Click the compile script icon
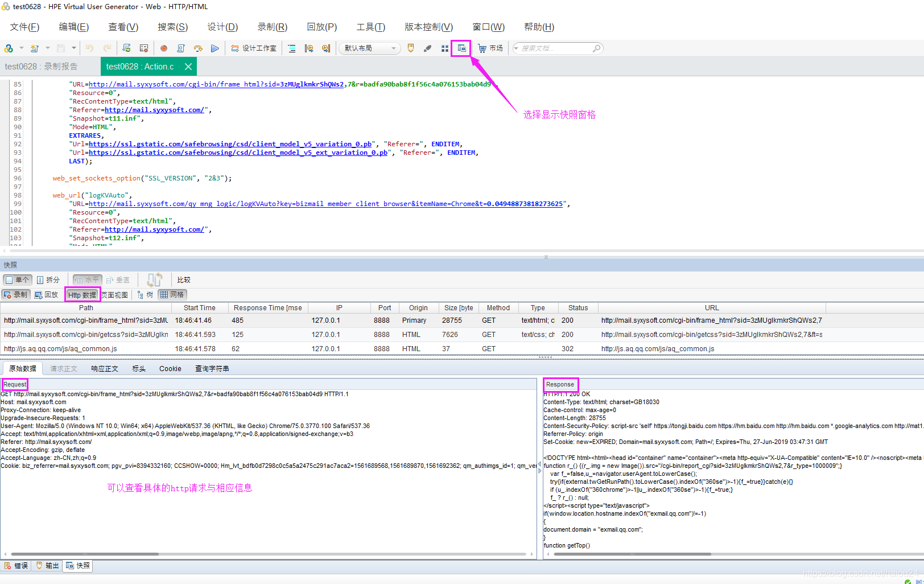 (x=181, y=48)
